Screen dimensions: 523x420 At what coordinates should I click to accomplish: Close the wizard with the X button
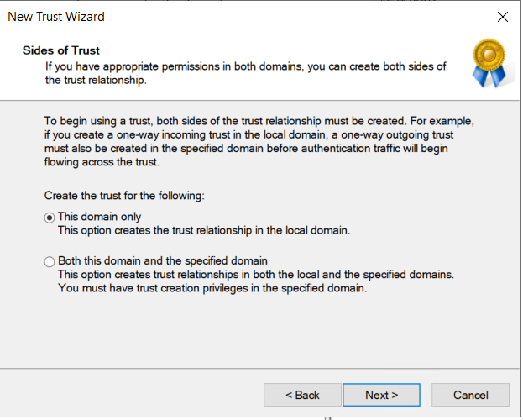pos(503,17)
